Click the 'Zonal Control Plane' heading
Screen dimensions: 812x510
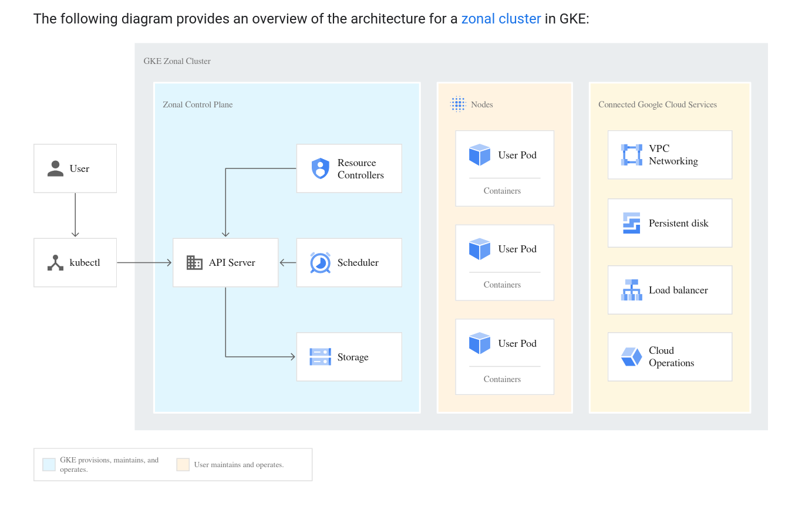pyautogui.click(x=198, y=104)
